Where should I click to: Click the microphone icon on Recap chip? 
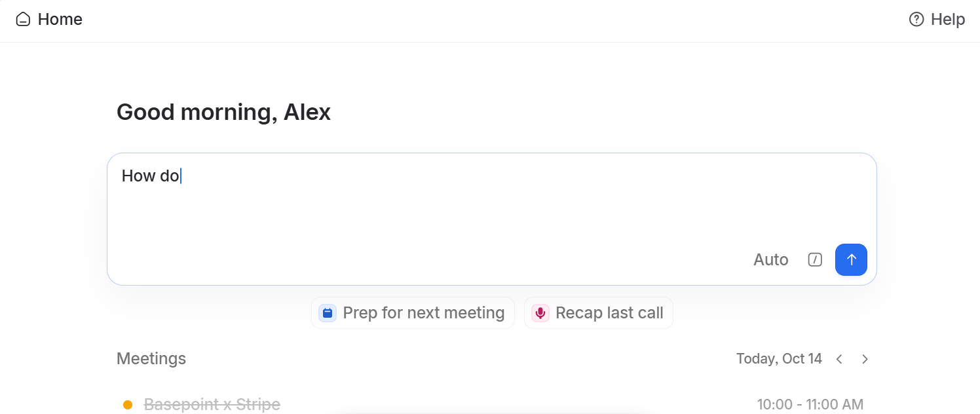coord(540,313)
